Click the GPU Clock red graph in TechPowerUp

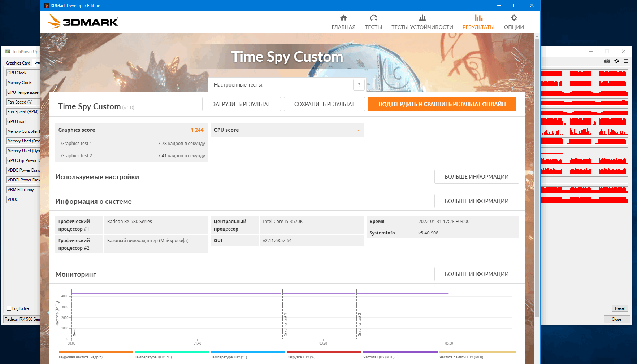pos(584,74)
